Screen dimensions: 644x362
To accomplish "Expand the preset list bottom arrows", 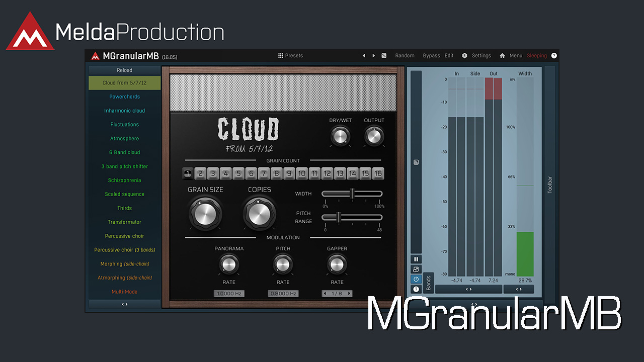I will (x=125, y=304).
